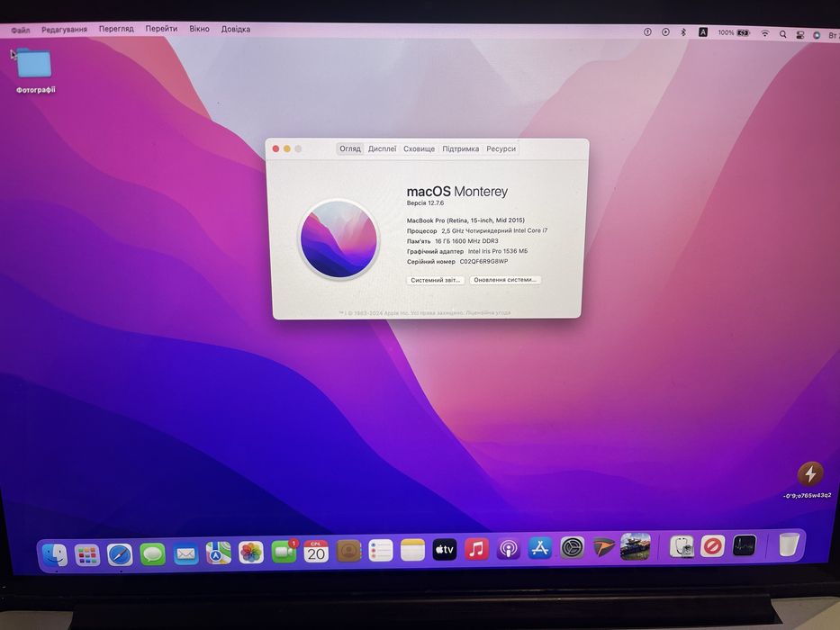Open Podcasts from the Dock
Screen dimensions: 840x630
coord(508,549)
